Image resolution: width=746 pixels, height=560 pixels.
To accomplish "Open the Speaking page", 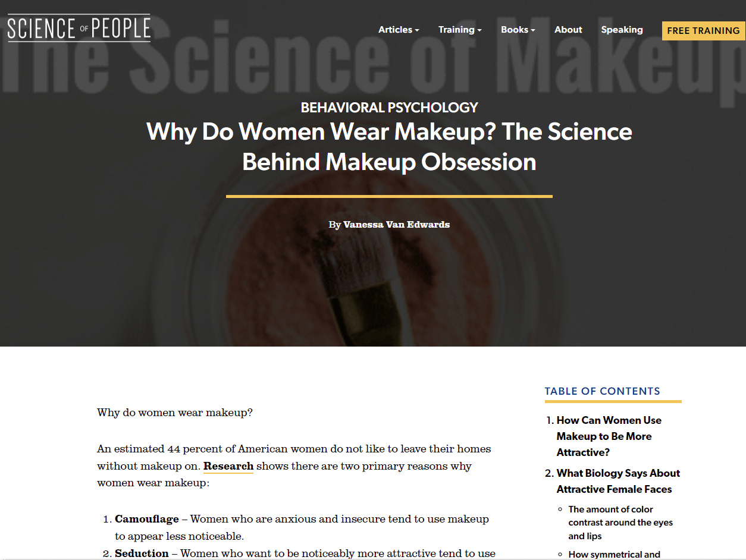I will pyautogui.click(x=622, y=30).
